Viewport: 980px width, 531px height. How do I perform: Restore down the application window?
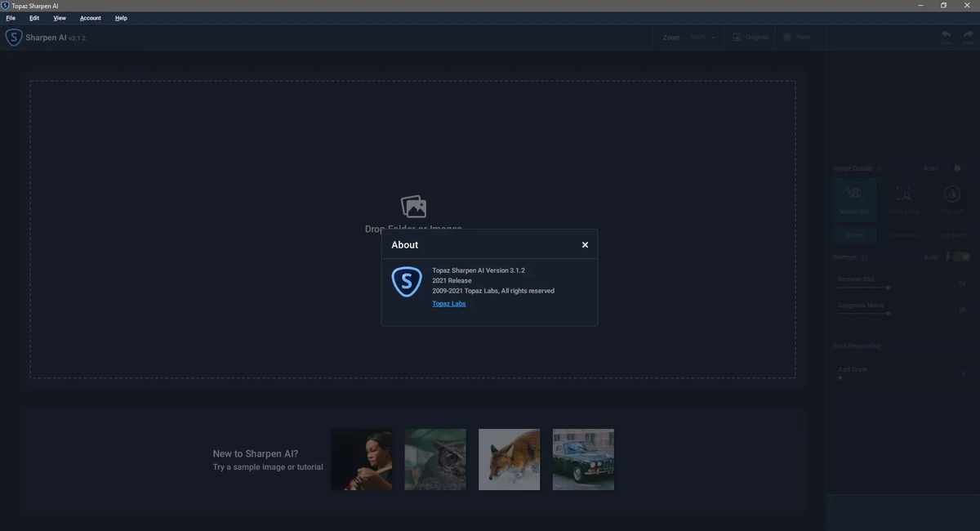click(x=943, y=6)
